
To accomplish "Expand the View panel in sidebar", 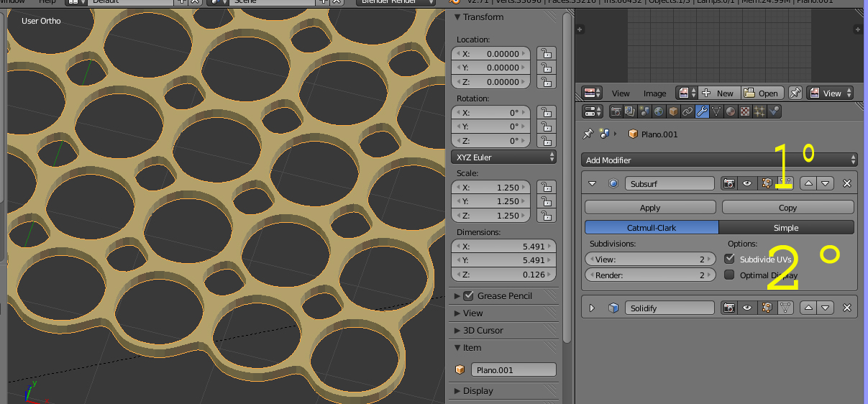I will pyautogui.click(x=457, y=313).
